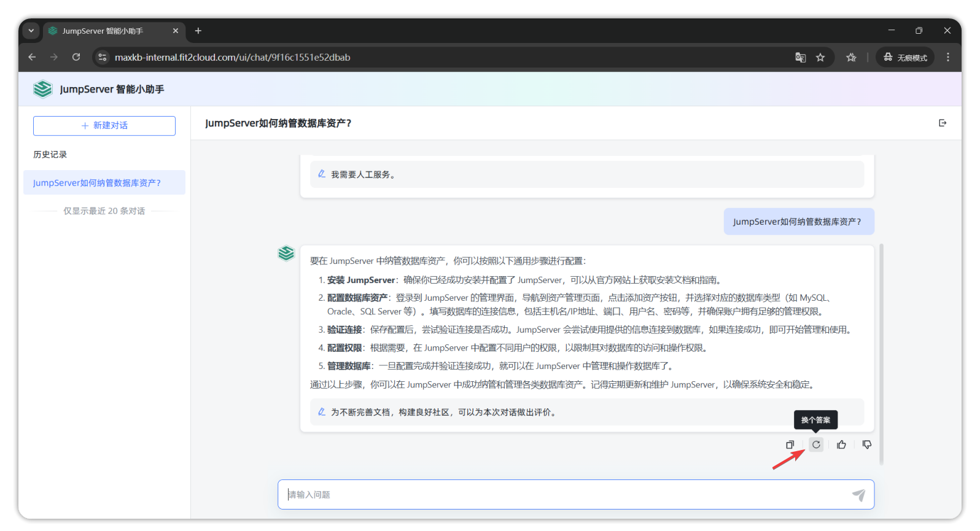980x531 pixels.
Task: Click the 验证连接 step text
Action: point(344,330)
